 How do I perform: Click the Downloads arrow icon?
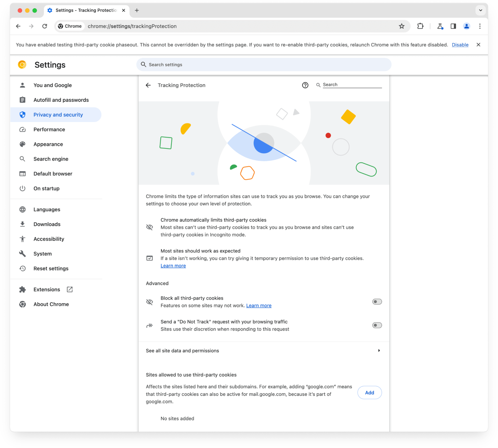coord(22,224)
